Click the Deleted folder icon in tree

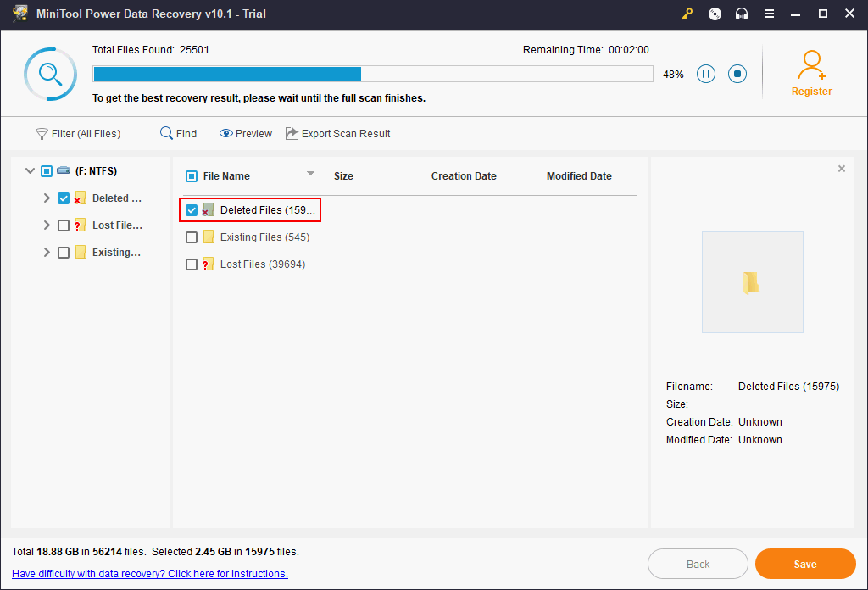81,198
